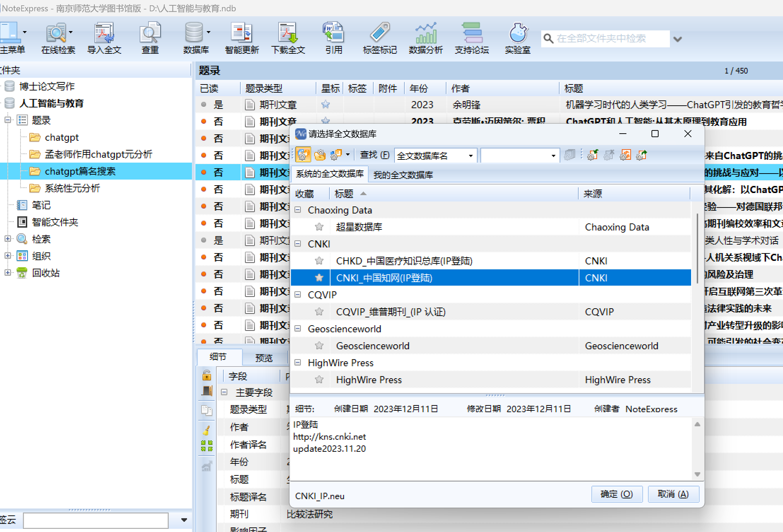Select the 智能文件夹 tree item
This screenshot has height=532, width=783.
coord(55,222)
